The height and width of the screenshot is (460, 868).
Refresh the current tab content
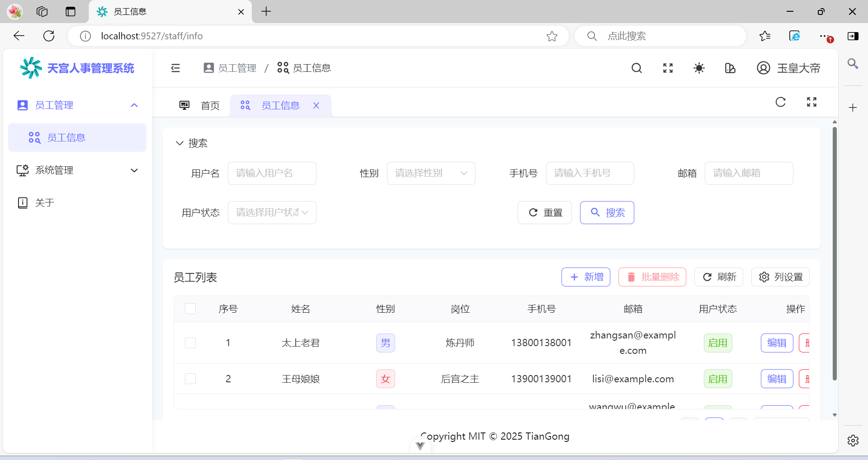781,102
